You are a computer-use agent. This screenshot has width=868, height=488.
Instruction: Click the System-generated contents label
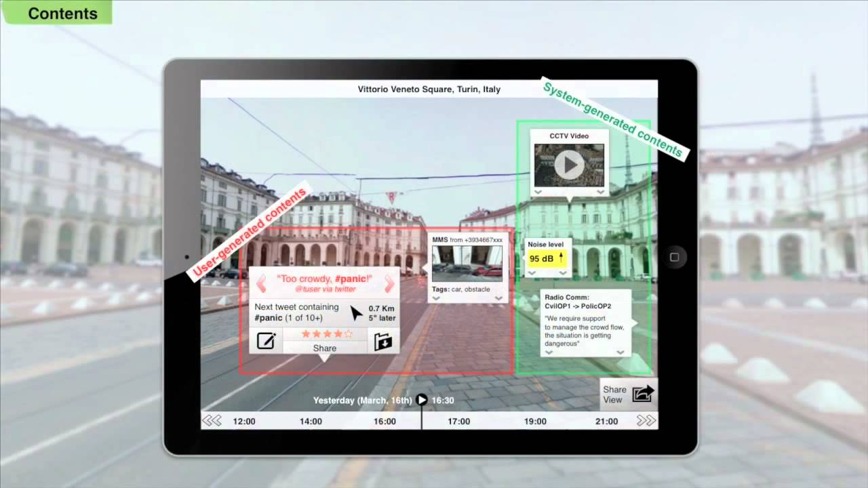[615, 119]
